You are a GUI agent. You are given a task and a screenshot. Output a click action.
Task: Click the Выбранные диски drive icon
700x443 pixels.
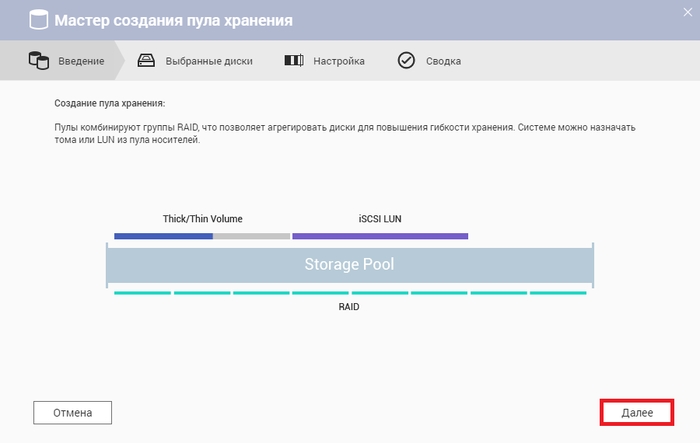146,60
